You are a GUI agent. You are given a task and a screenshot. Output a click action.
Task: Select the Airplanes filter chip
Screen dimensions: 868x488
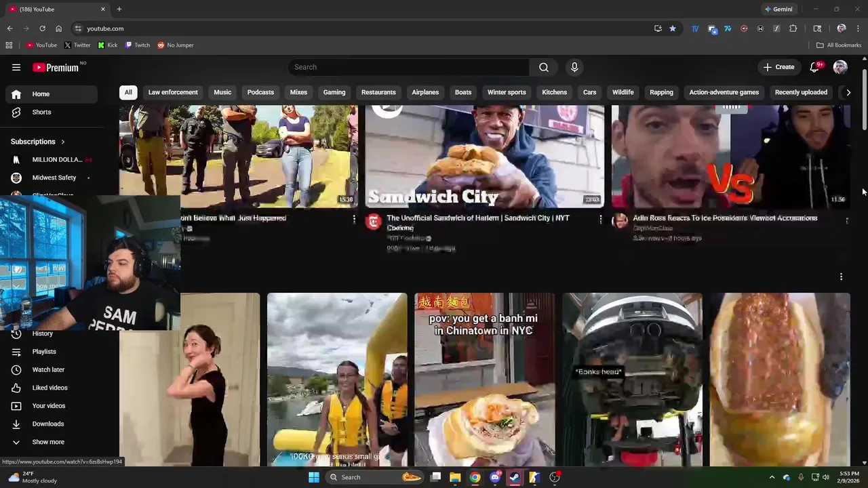(425, 92)
